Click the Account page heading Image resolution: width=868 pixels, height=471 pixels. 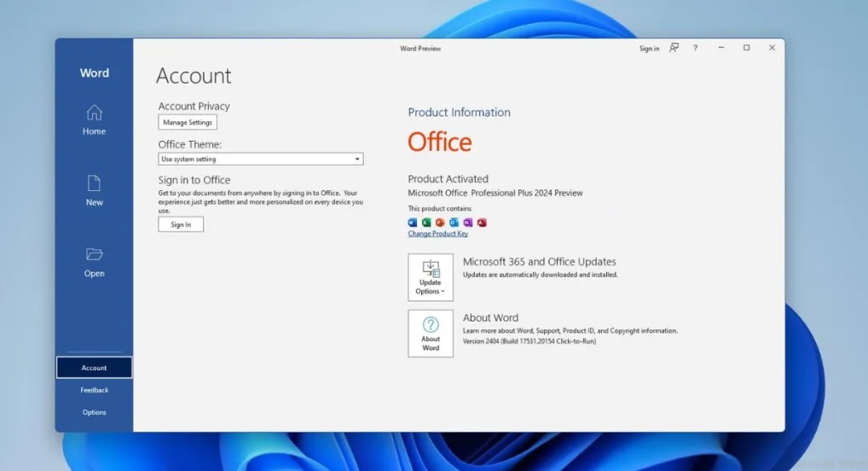click(x=194, y=76)
